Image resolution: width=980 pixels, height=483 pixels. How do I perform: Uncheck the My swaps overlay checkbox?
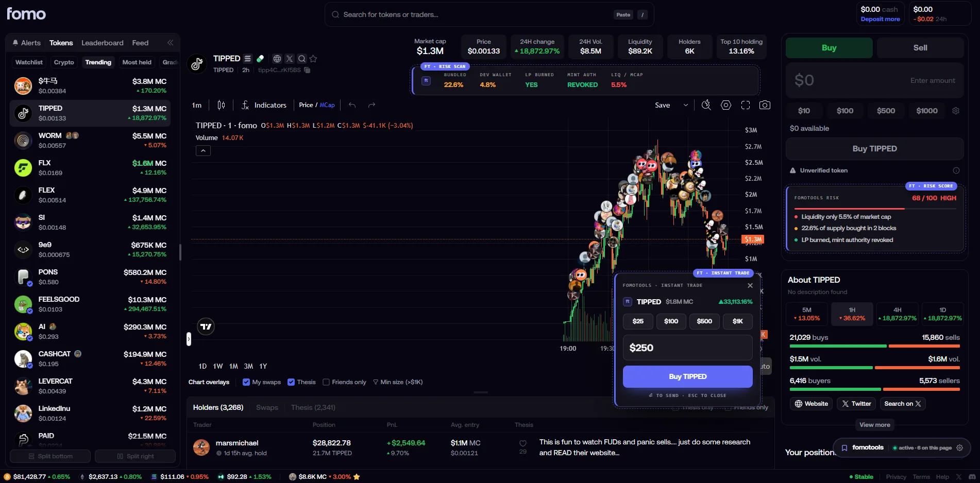[x=246, y=382]
